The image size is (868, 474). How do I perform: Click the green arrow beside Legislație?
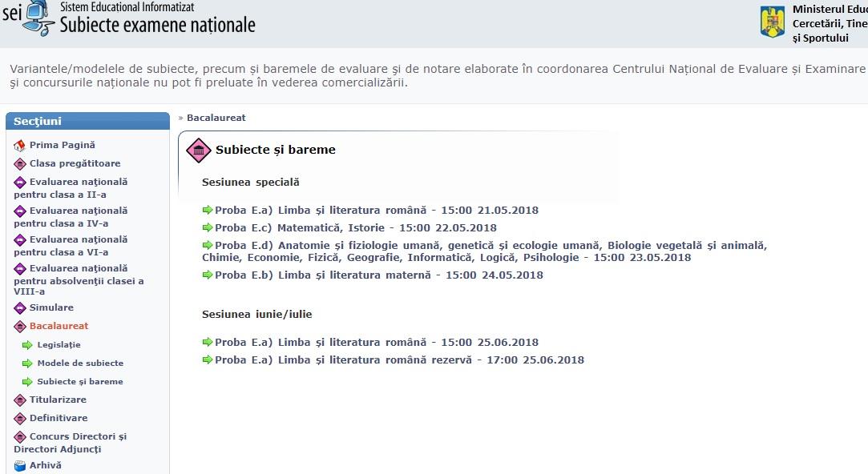pos(27,345)
